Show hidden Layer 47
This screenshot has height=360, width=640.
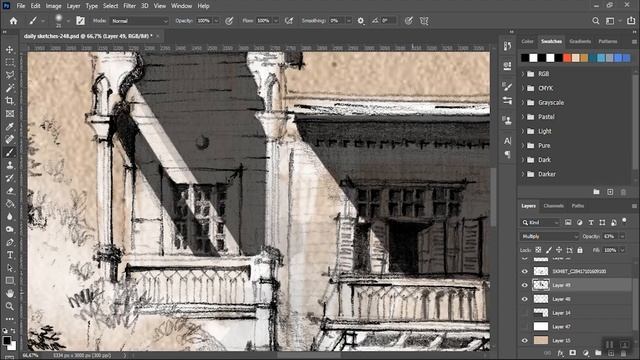pyautogui.click(x=525, y=327)
